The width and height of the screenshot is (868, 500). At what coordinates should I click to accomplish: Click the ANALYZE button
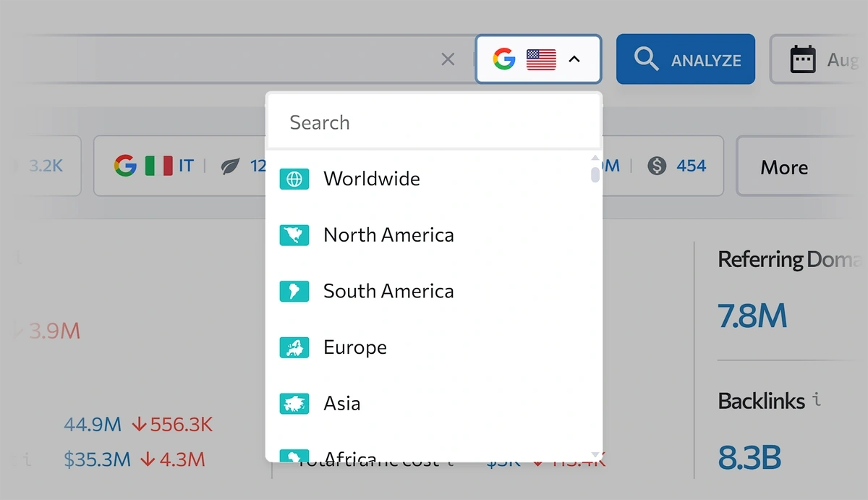tap(686, 59)
